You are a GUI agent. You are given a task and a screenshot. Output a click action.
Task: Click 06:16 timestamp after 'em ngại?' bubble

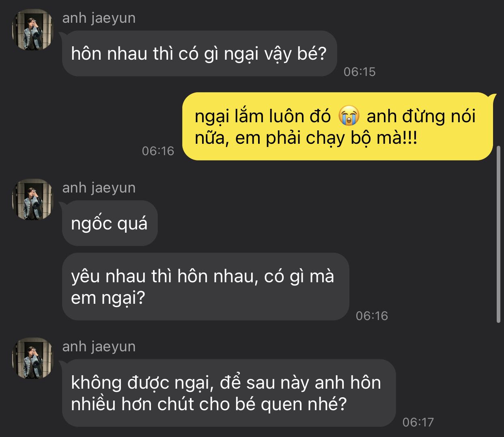click(x=372, y=316)
